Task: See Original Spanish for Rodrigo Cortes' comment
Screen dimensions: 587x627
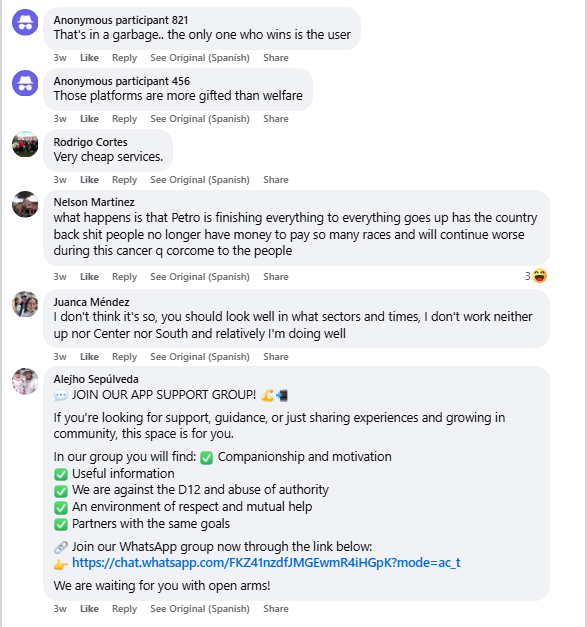Action: point(200,180)
